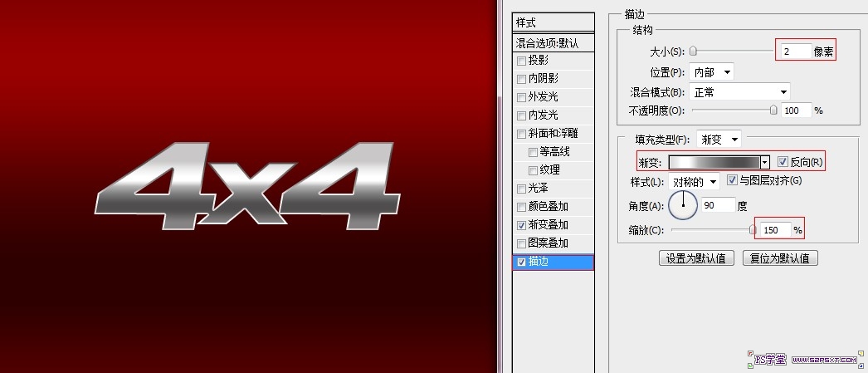The height and width of the screenshot is (373, 868).
Task: Open the 渐变叠加 style settings
Action: pos(548,225)
